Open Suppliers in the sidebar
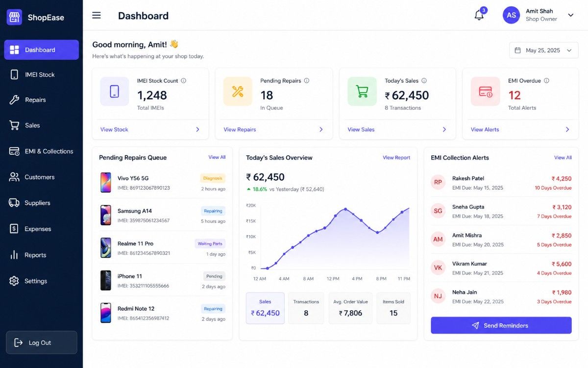The width and height of the screenshot is (588, 368). tap(42, 203)
